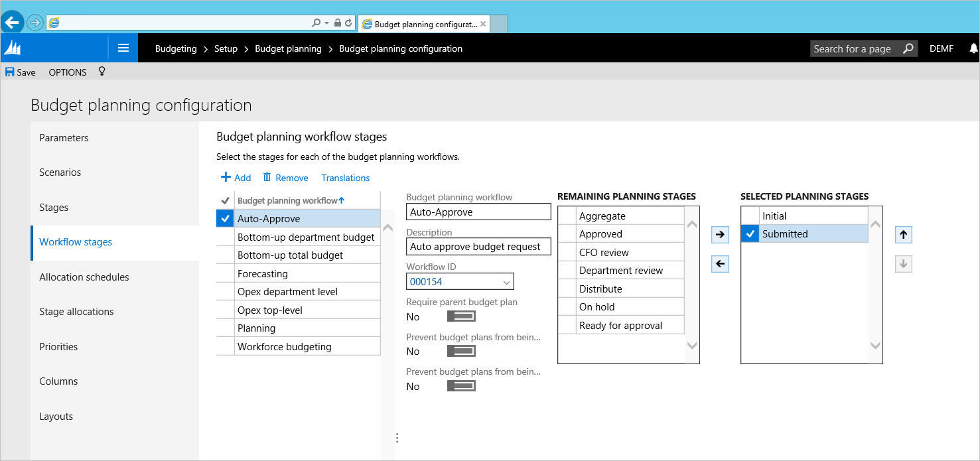Viewport: 980px width, 461px height.
Task: Click the Description input field
Action: pyautogui.click(x=479, y=247)
